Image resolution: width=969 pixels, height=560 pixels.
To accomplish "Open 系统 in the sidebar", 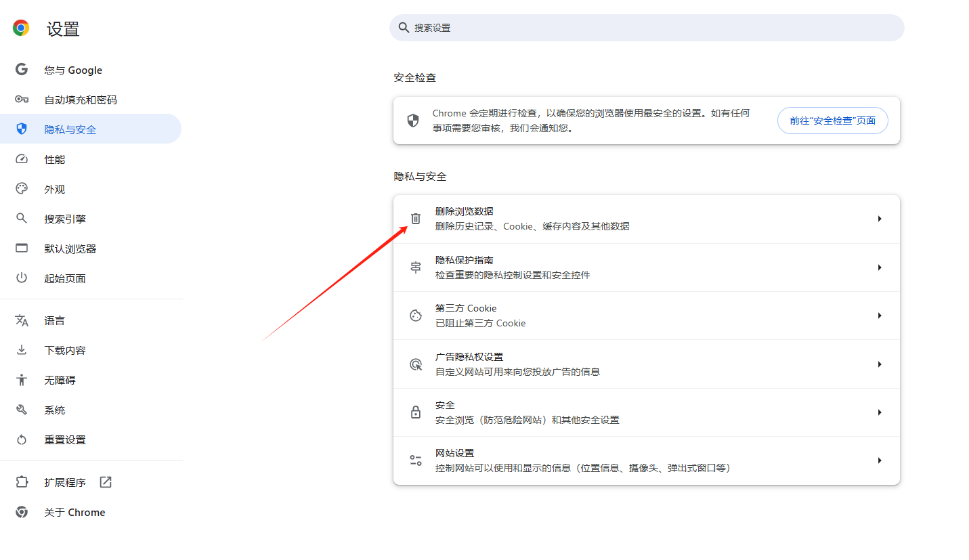I will click(x=91, y=410).
